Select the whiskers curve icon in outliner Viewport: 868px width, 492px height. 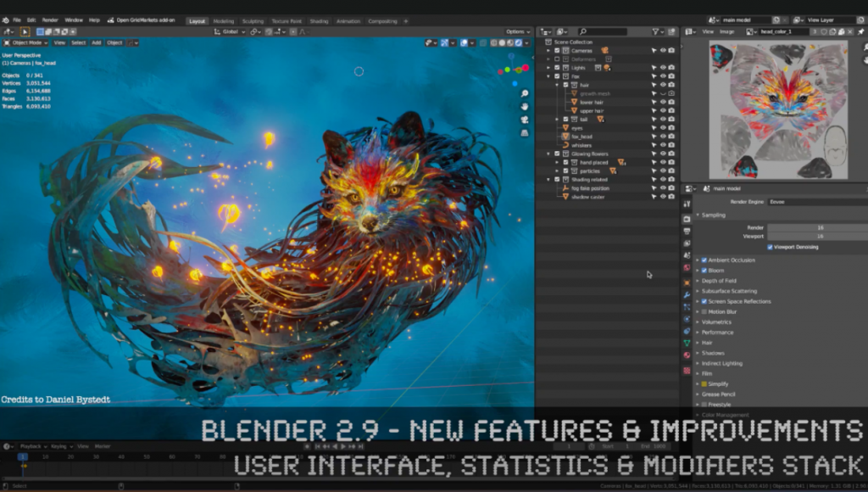pos(565,145)
